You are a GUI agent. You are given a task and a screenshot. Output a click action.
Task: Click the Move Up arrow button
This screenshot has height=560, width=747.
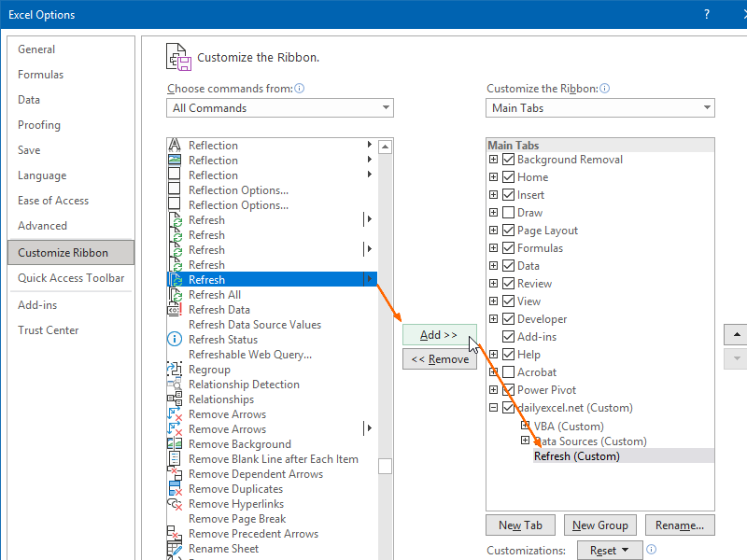pos(737,335)
